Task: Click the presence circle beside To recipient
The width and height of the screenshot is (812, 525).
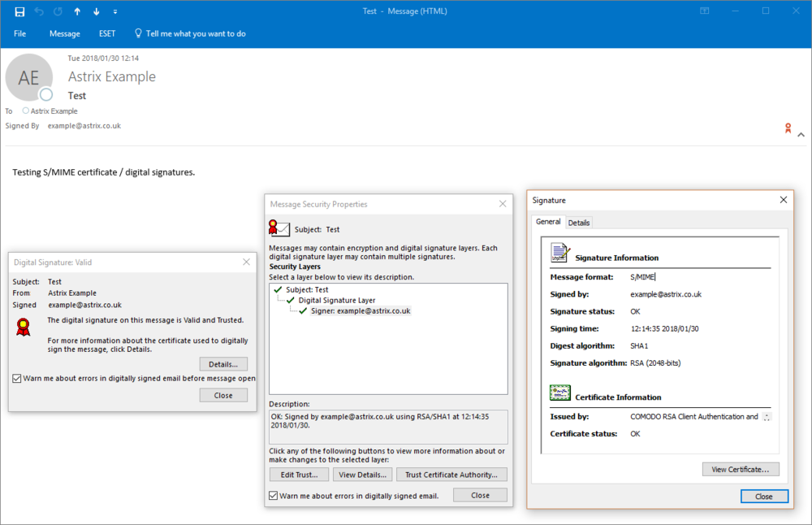Action: click(25, 111)
